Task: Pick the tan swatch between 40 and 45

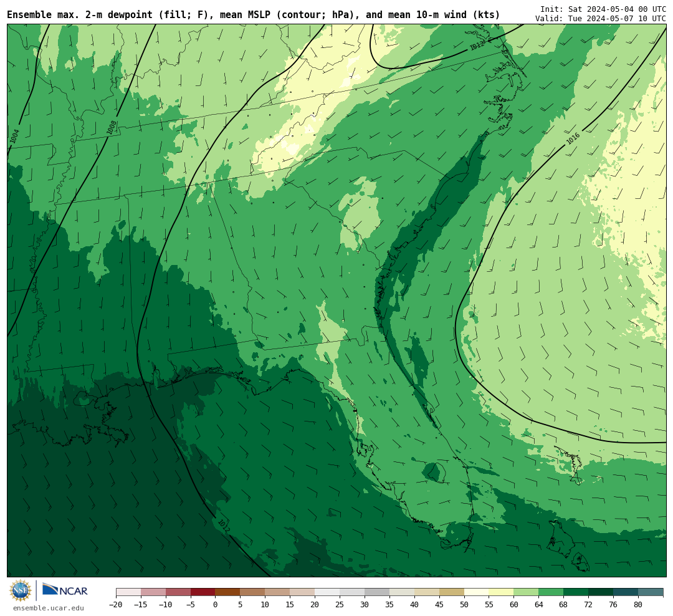Action: click(427, 592)
